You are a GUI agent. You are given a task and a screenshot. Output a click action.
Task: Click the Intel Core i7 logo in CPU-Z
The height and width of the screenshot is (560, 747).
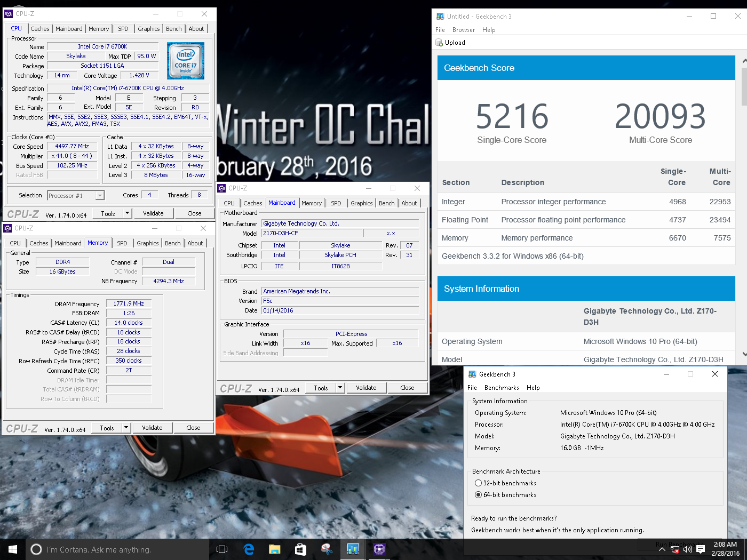186,61
